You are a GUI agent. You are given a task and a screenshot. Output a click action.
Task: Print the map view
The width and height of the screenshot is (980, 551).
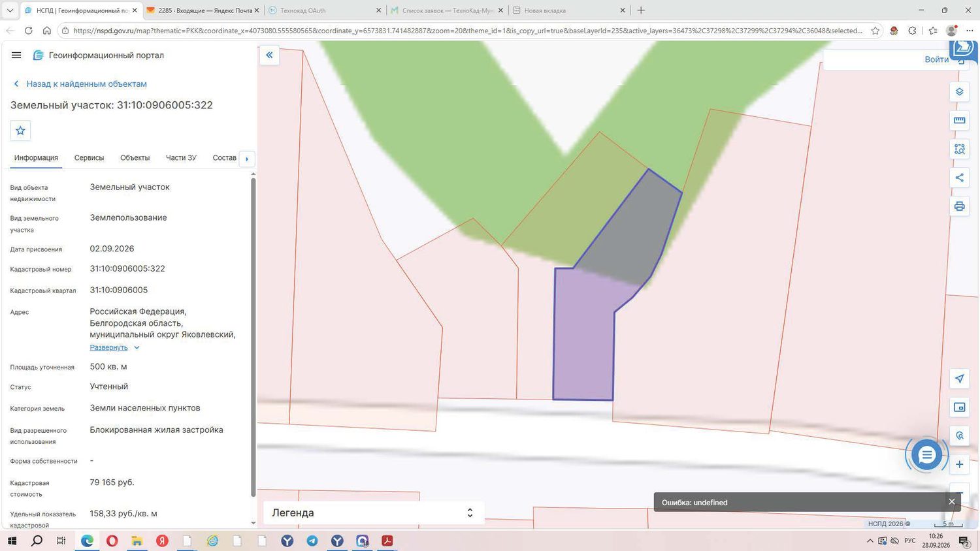(x=959, y=206)
